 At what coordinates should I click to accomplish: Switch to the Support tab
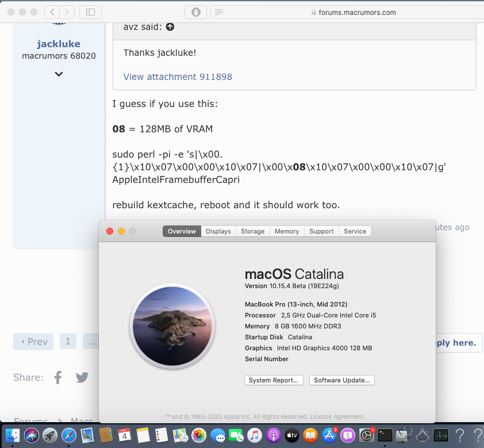click(x=322, y=231)
